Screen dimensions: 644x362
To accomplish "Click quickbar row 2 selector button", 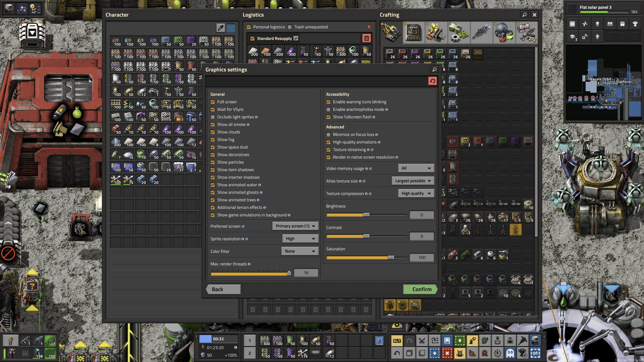I will pos(250,353).
